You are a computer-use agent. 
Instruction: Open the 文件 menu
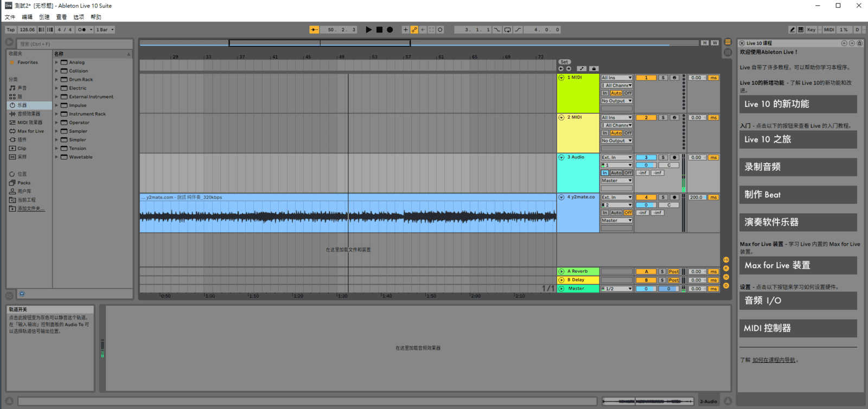click(x=10, y=17)
